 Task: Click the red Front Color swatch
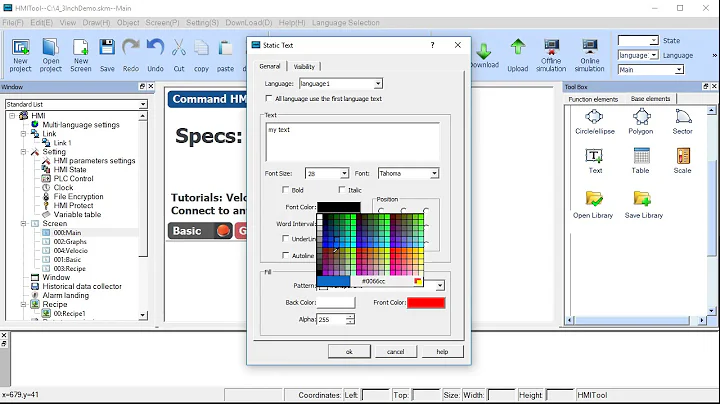pyautogui.click(x=426, y=303)
